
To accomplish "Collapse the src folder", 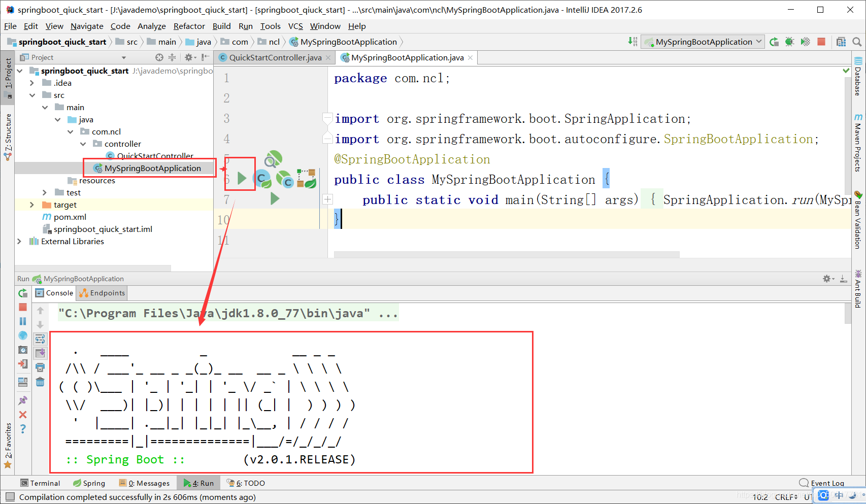I will tap(32, 95).
